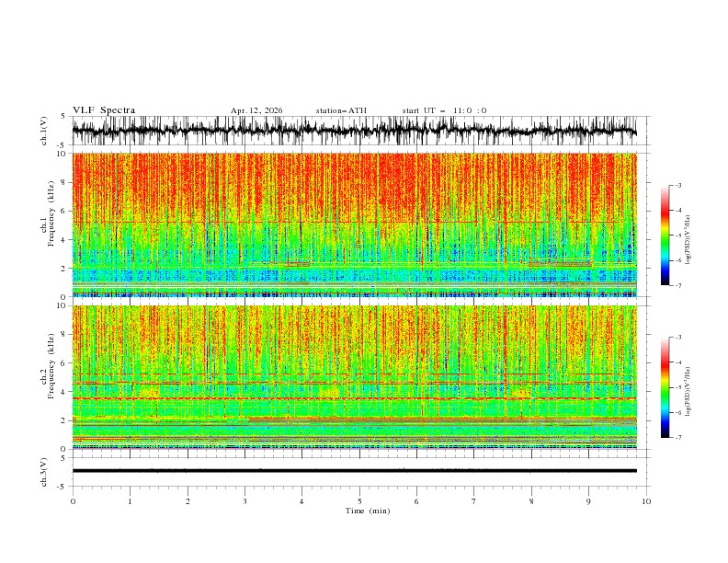Viewport: 728px width, 563px height.
Task: Select the "start UT = 11:0 :0" text
Action: point(444,110)
